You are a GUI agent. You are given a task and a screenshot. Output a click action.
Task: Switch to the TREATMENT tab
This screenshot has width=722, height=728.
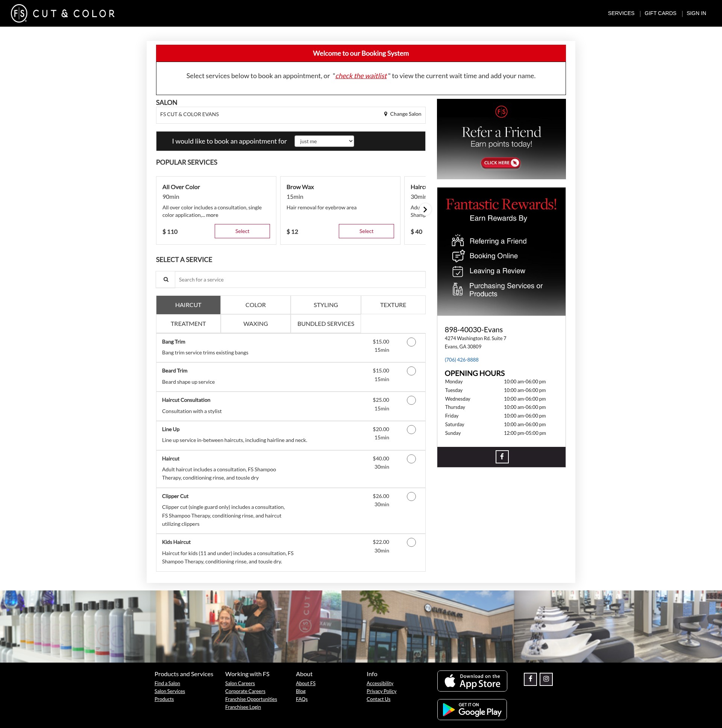188,324
